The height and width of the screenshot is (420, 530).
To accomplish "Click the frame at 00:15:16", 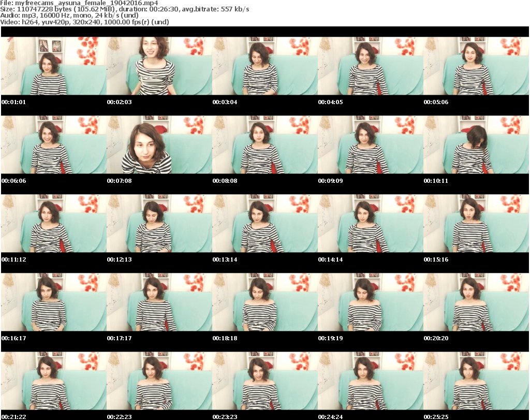I will [x=476, y=224].
